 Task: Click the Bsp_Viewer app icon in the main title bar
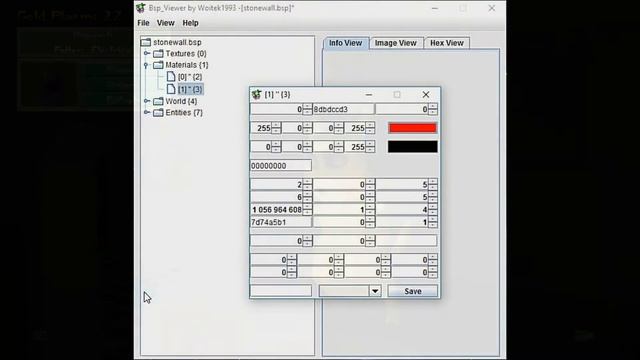pos(141,8)
